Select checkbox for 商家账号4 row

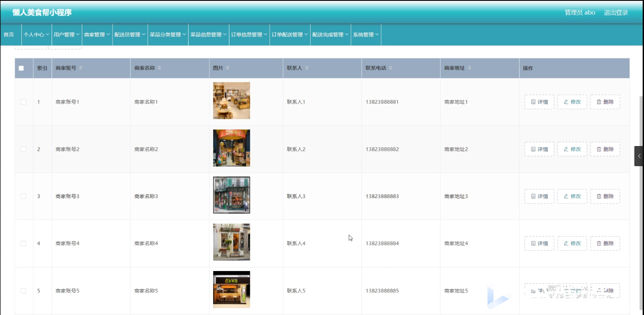[23, 244]
